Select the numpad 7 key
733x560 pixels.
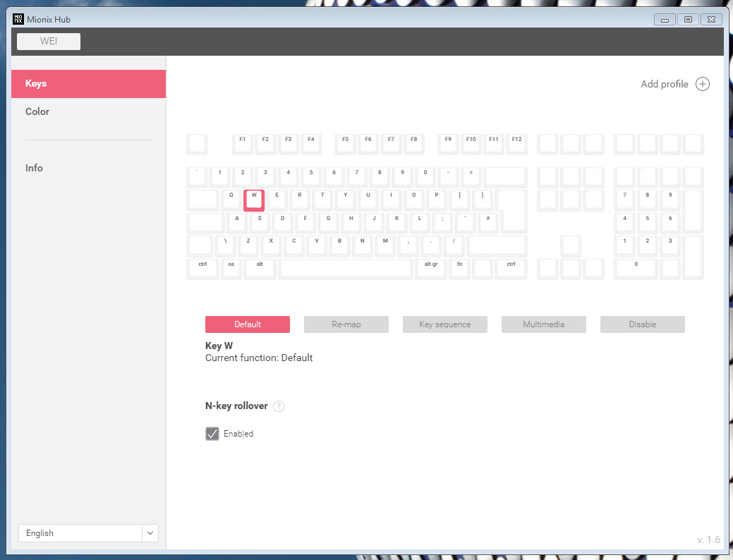pos(624,200)
